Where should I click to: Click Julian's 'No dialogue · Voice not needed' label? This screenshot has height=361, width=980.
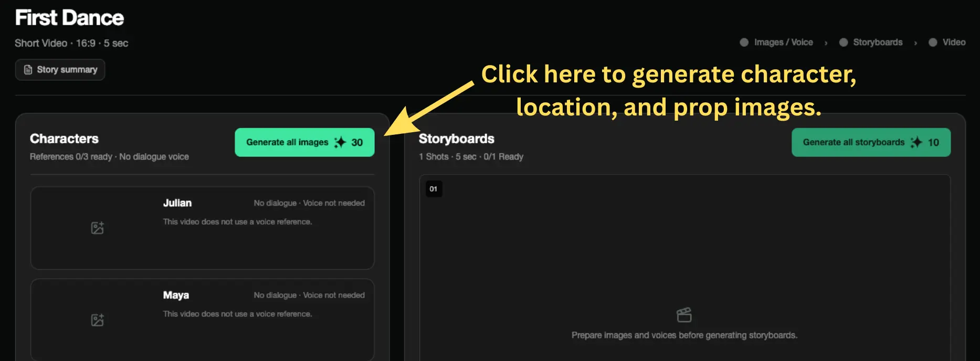309,203
